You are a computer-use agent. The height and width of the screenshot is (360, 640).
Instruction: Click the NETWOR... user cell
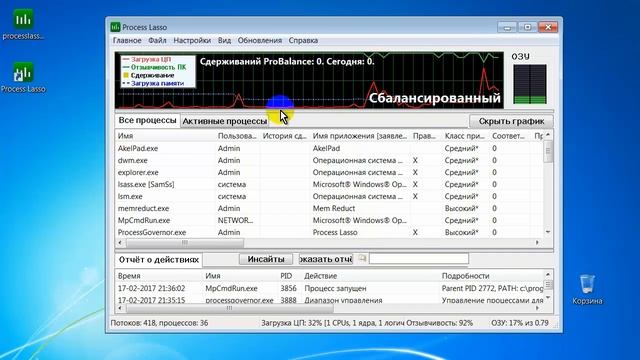pyautogui.click(x=235, y=220)
